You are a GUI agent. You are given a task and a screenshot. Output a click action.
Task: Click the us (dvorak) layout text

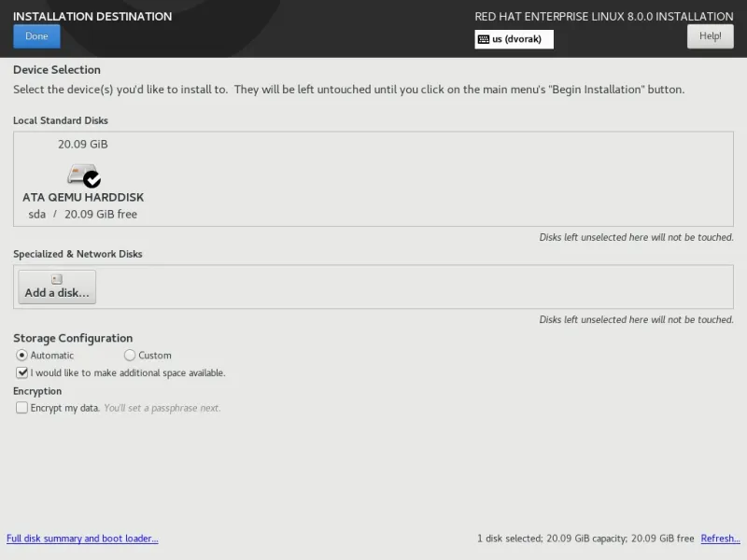coord(516,39)
